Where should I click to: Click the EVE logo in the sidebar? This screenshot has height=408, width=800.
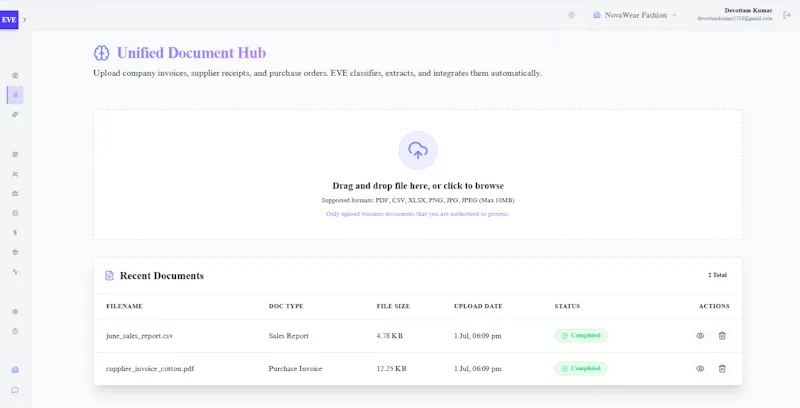click(9, 20)
